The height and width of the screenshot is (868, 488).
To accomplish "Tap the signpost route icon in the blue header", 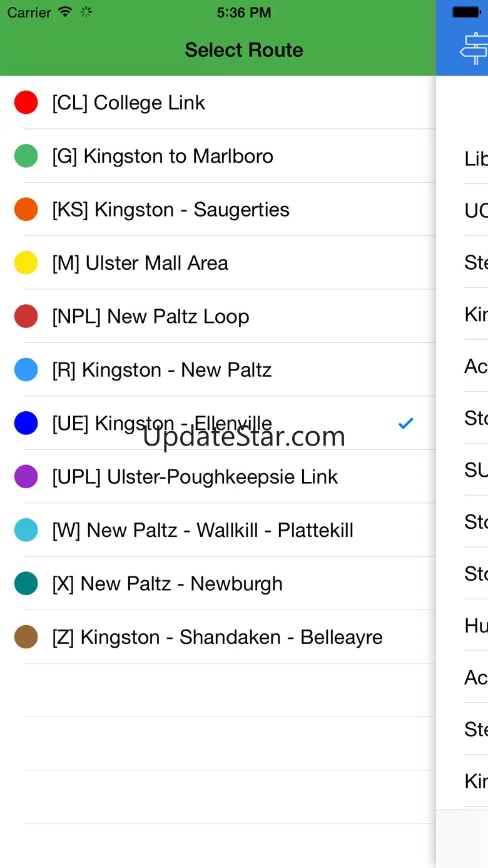I will click(x=474, y=49).
